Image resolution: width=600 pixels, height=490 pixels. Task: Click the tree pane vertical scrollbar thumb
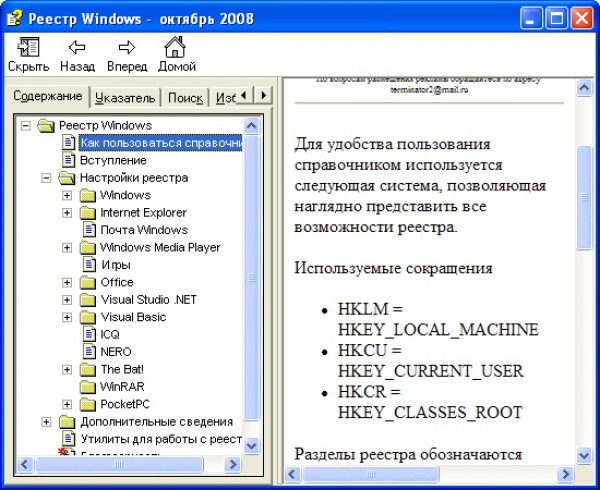coord(251,278)
